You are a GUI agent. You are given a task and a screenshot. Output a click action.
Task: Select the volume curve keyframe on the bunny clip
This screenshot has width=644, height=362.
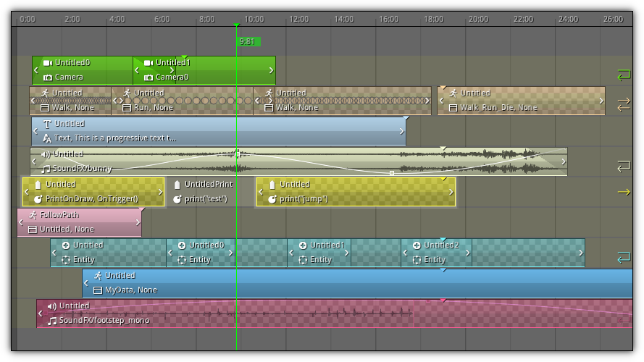pyautogui.click(x=392, y=173)
